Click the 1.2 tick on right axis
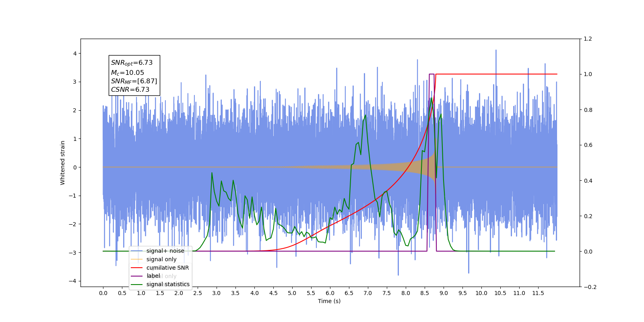The image size is (644, 322). (x=588, y=39)
